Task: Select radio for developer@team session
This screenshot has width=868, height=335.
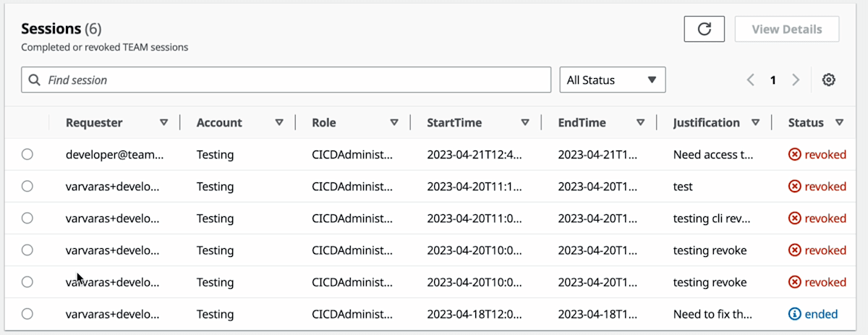Action: [x=27, y=154]
